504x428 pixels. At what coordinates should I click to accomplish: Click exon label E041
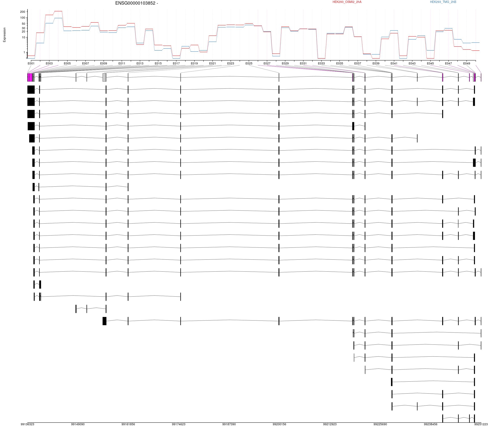394,64
